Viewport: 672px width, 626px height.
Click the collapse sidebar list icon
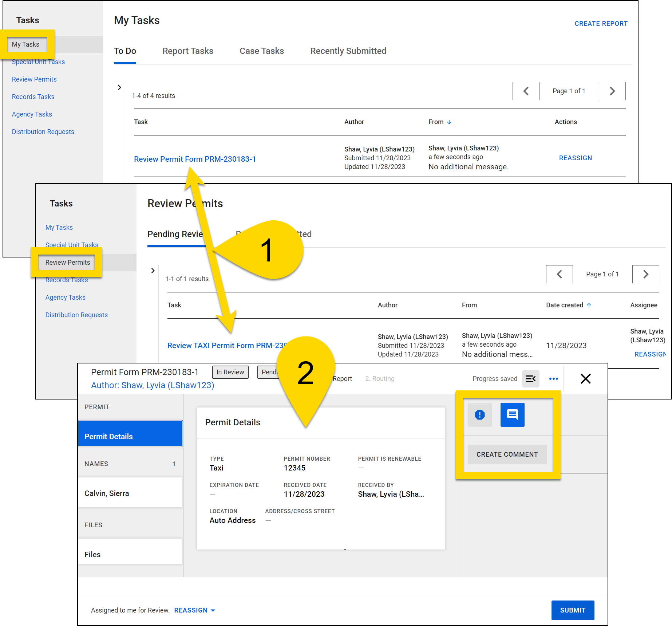point(530,379)
